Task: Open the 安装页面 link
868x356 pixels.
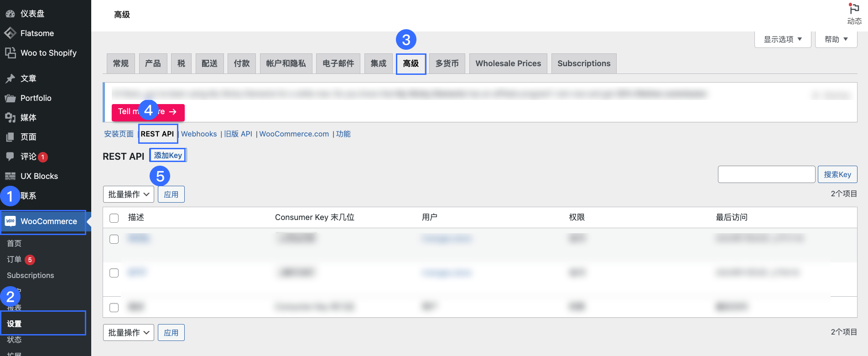Action: [x=119, y=134]
